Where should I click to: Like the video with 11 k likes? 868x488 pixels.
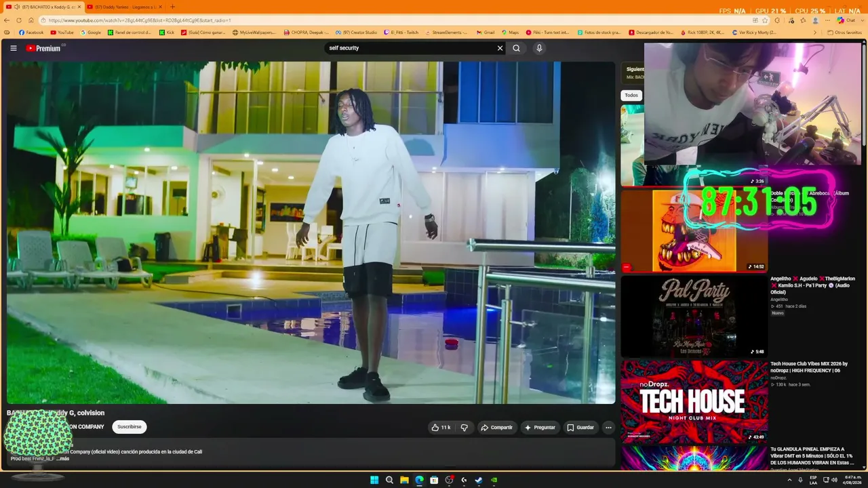441,428
